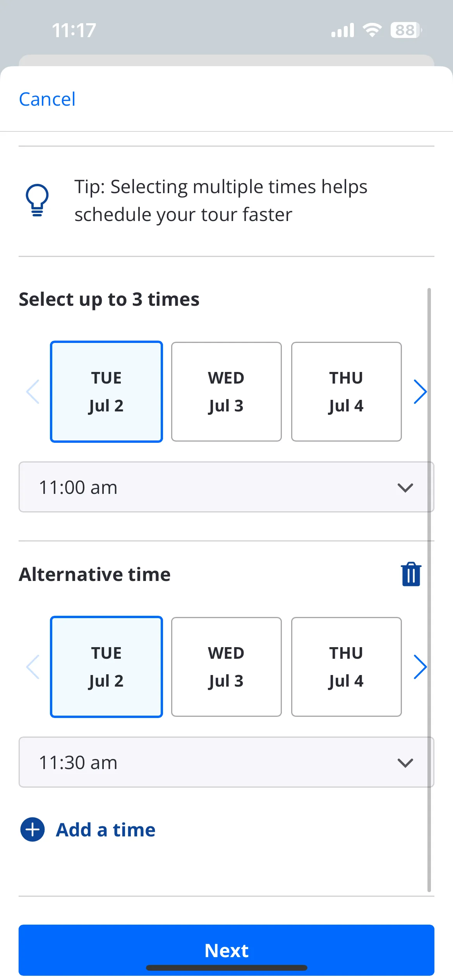Click the vertical scrollbar on the right
This screenshot has height=980, width=453.
429,590
